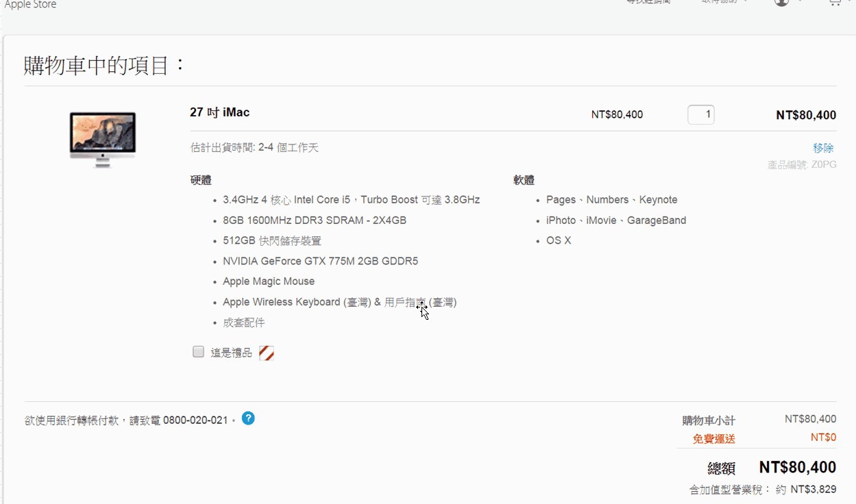Click the Apple Store title link
Image resolution: width=856 pixels, height=504 pixels.
click(x=30, y=5)
